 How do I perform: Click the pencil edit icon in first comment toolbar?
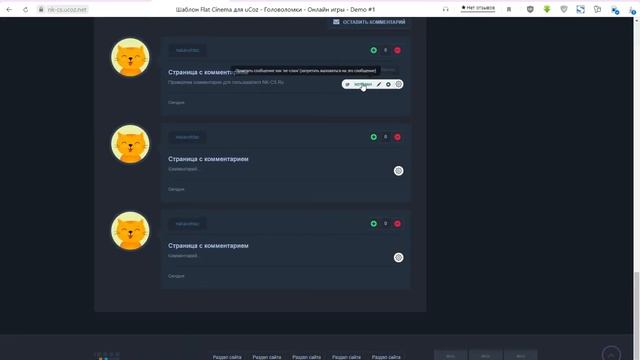378,84
